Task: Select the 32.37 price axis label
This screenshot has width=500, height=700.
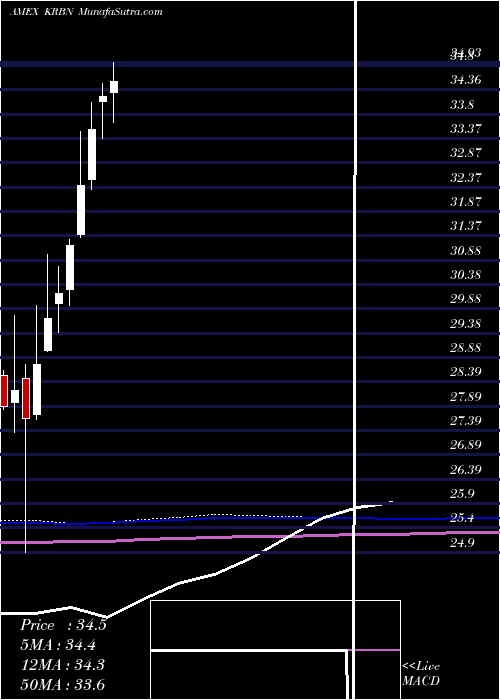Action: [466, 178]
